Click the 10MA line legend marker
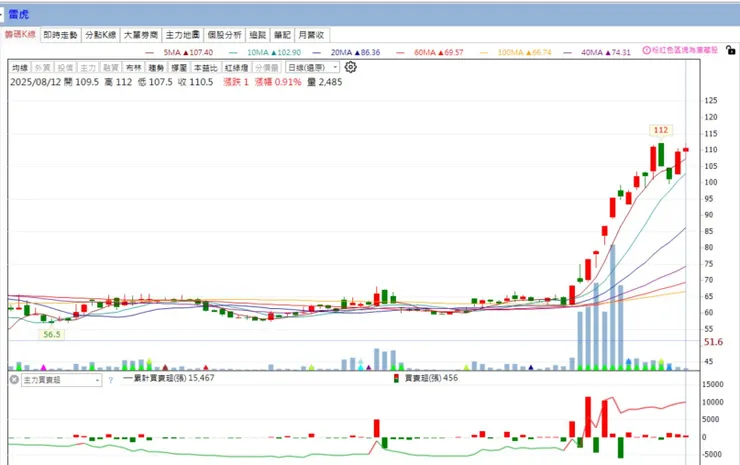 (x=233, y=53)
